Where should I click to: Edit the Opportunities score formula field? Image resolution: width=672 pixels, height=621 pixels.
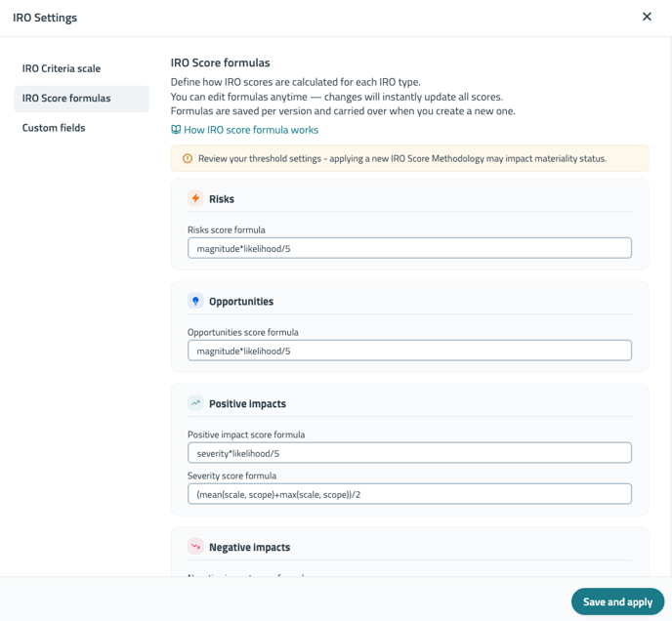click(x=409, y=351)
